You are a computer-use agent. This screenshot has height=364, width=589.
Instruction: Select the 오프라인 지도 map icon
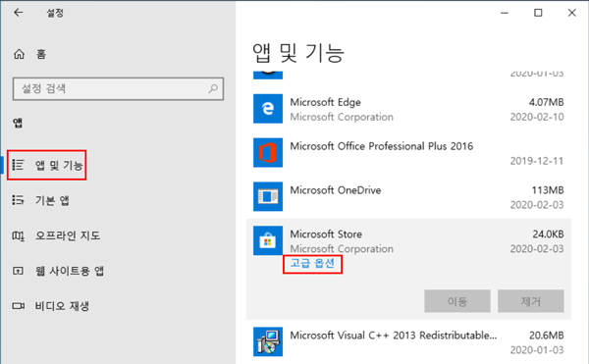(18, 235)
